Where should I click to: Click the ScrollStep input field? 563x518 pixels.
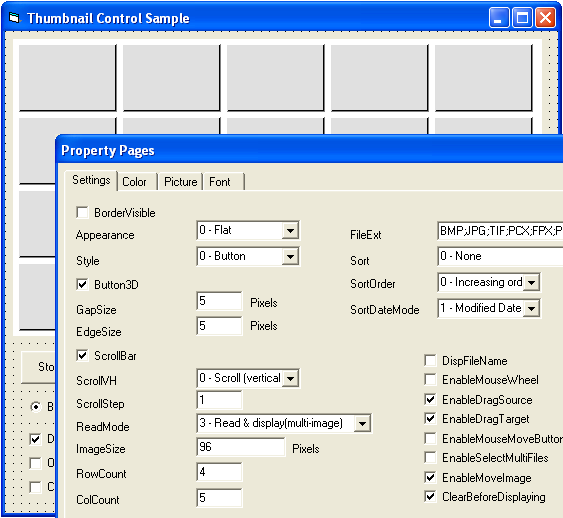219,400
